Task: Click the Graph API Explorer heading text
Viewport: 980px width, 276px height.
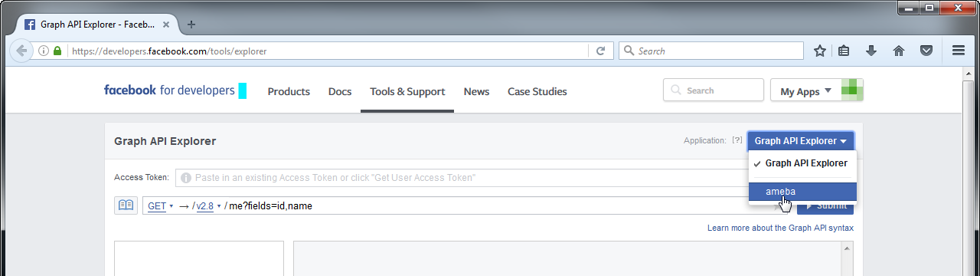Action: [x=165, y=141]
